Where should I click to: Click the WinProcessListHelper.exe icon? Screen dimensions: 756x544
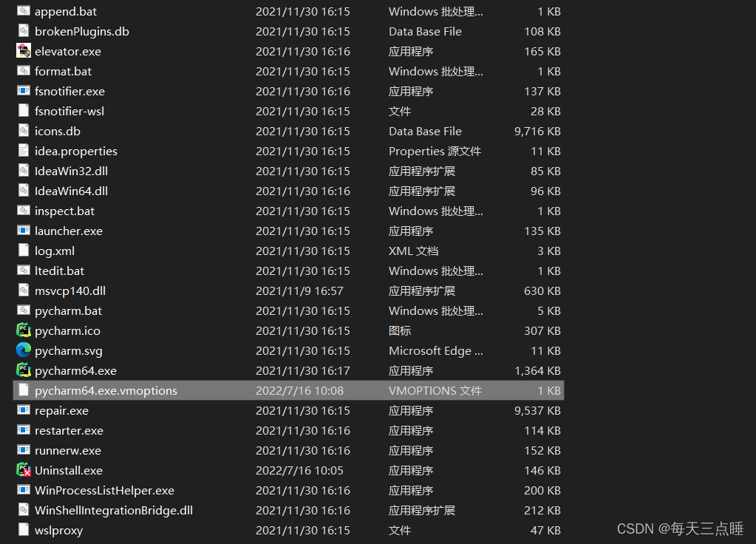[24, 490]
